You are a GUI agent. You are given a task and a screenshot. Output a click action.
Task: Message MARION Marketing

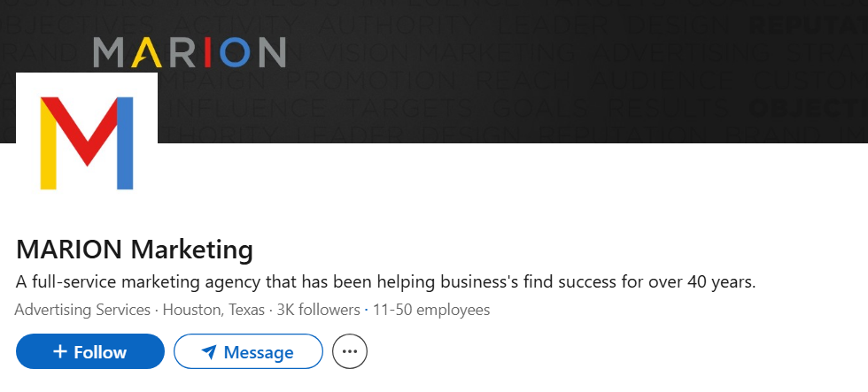[x=248, y=351]
